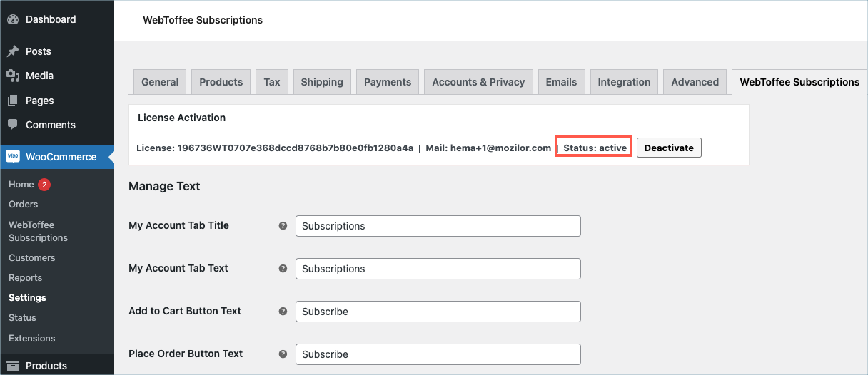This screenshot has height=375, width=868.
Task: Click the Mail: hema+1@mozilor.com text
Action: click(488, 148)
